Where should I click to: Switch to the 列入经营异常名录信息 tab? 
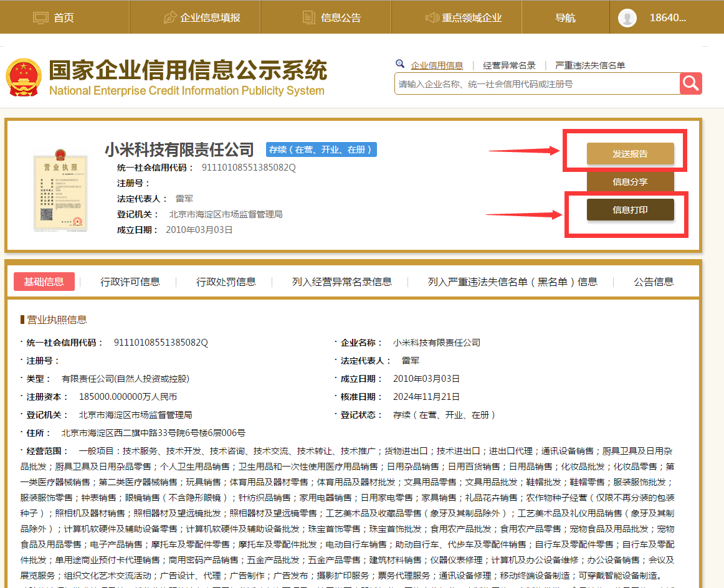341,282
